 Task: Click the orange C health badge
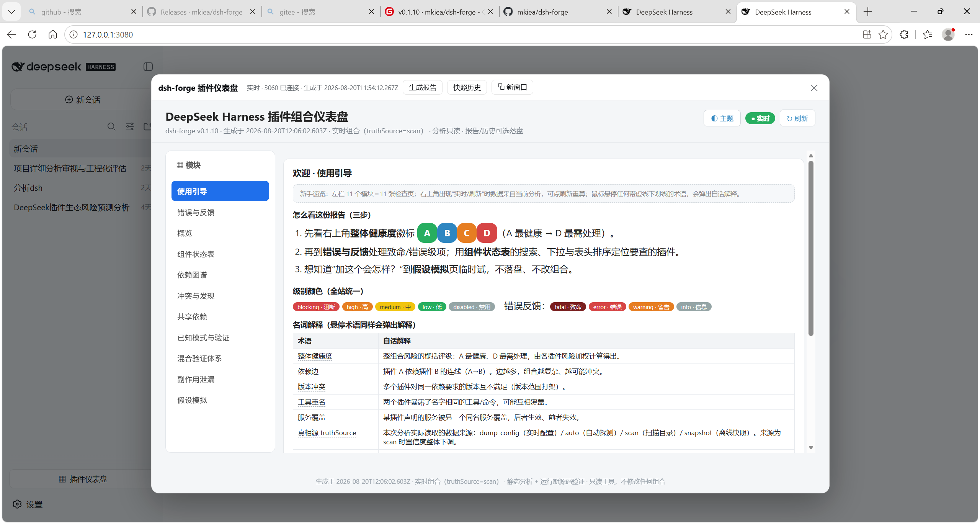pyautogui.click(x=467, y=233)
